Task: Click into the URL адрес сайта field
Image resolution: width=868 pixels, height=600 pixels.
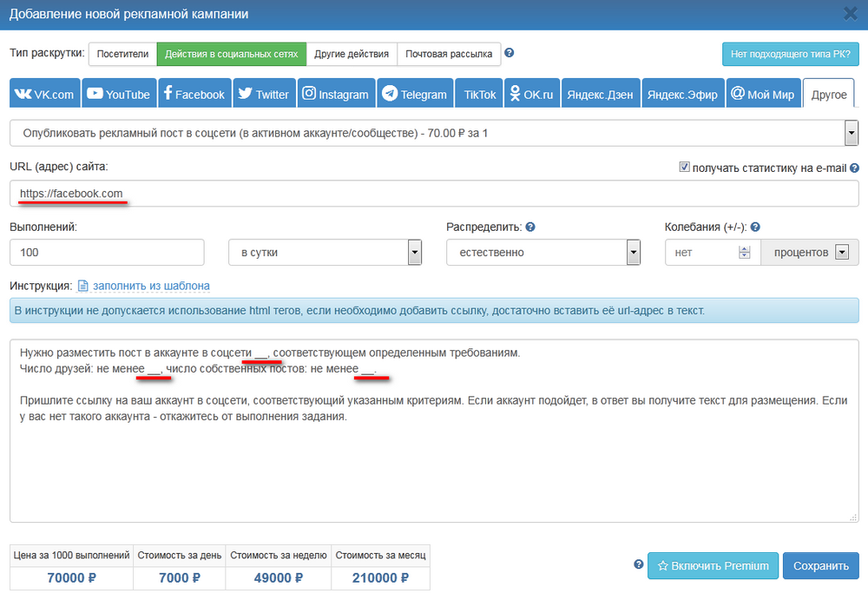Action: pyautogui.click(x=434, y=194)
